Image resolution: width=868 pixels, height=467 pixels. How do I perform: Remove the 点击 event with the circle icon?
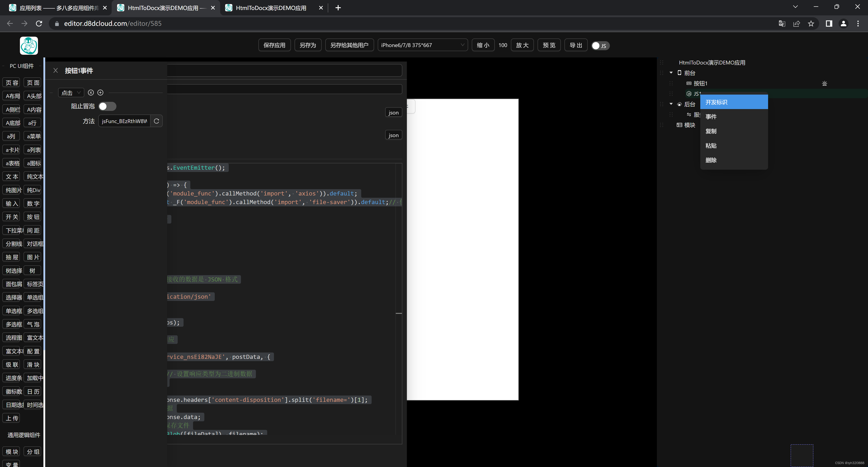click(91, 92)
